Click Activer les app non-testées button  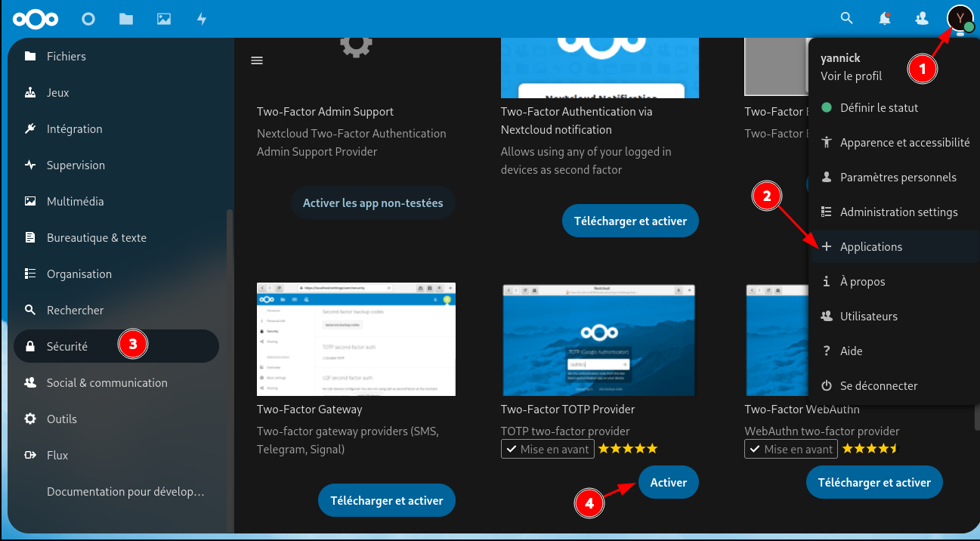click(373, 203)
